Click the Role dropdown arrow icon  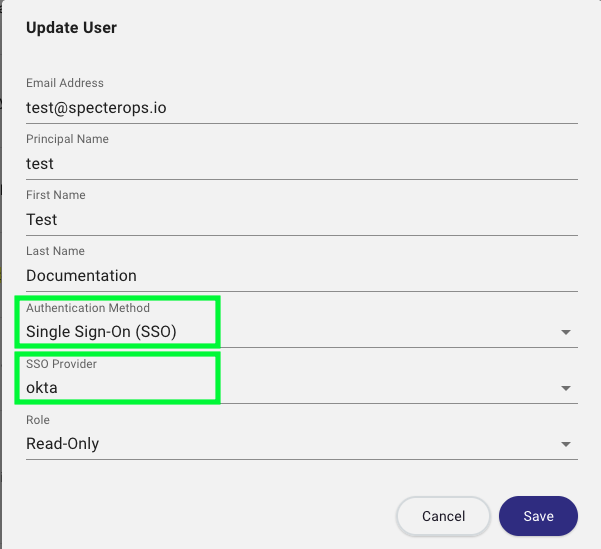[x=566, y=444]
